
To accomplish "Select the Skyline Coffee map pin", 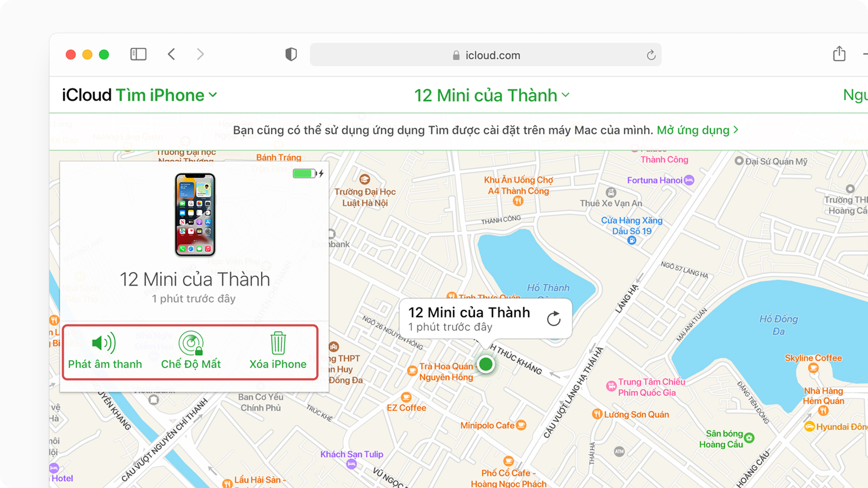I will (x=813, y=368).
